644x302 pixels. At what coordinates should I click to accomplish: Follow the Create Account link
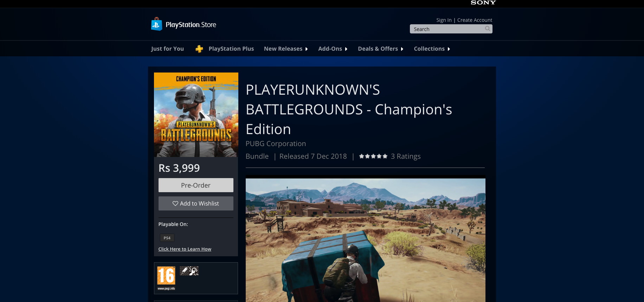[x=475, y=20]
